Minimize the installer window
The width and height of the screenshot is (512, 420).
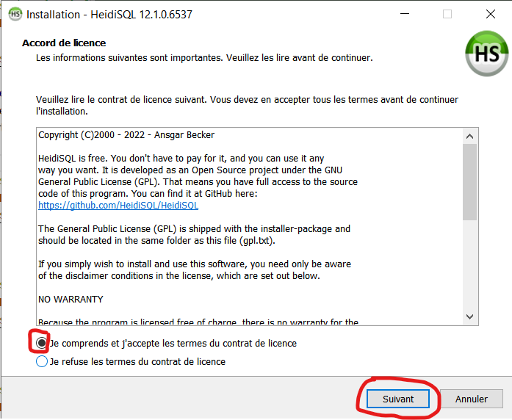click(405, 14)
